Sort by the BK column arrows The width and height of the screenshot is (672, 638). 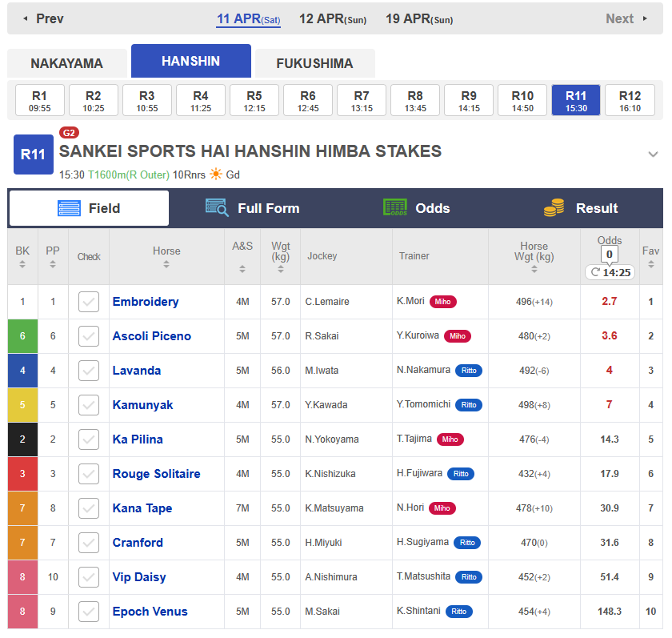pyautogui.click(x=22, y=265)
